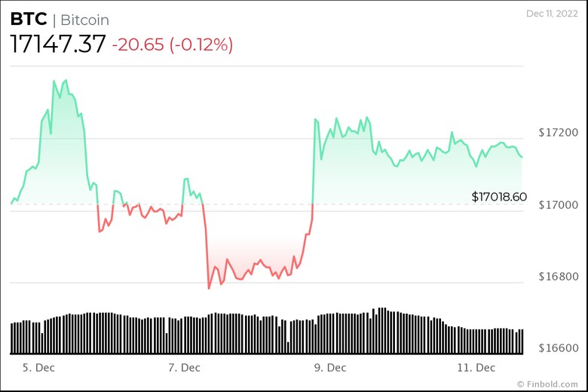Click the -20.65 (-0.12%) change text
The height and width of the screenshot is (392, 588).
173,44
